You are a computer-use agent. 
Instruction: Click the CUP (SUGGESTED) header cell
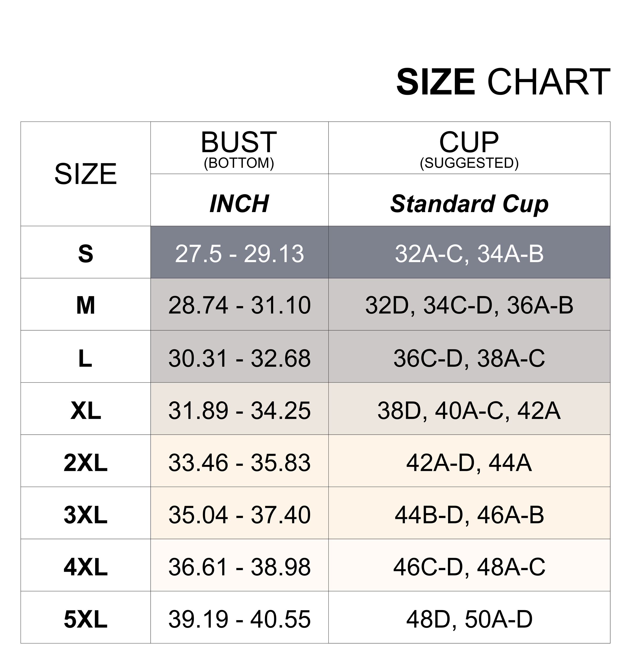click(469, 148)
